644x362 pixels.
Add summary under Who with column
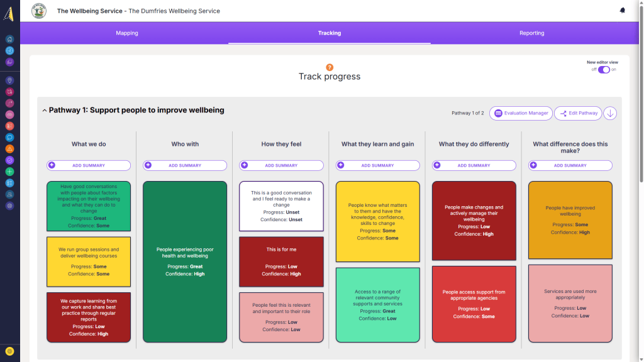tap(185, 165)
